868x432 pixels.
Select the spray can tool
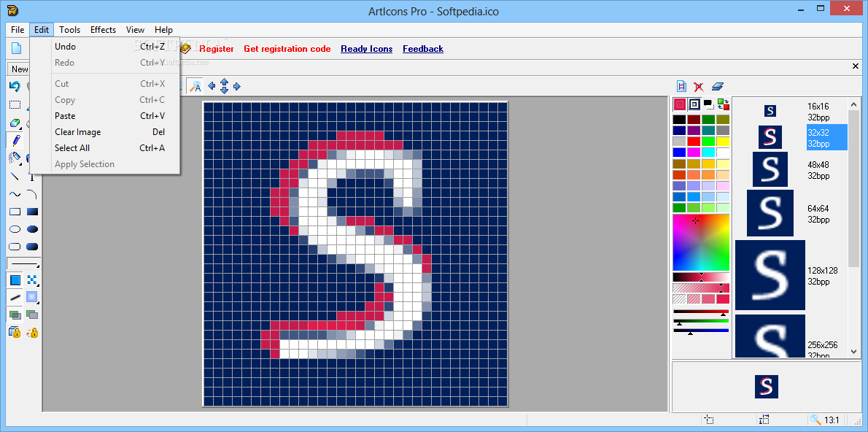pyautogui.click(x=15, y=158)
